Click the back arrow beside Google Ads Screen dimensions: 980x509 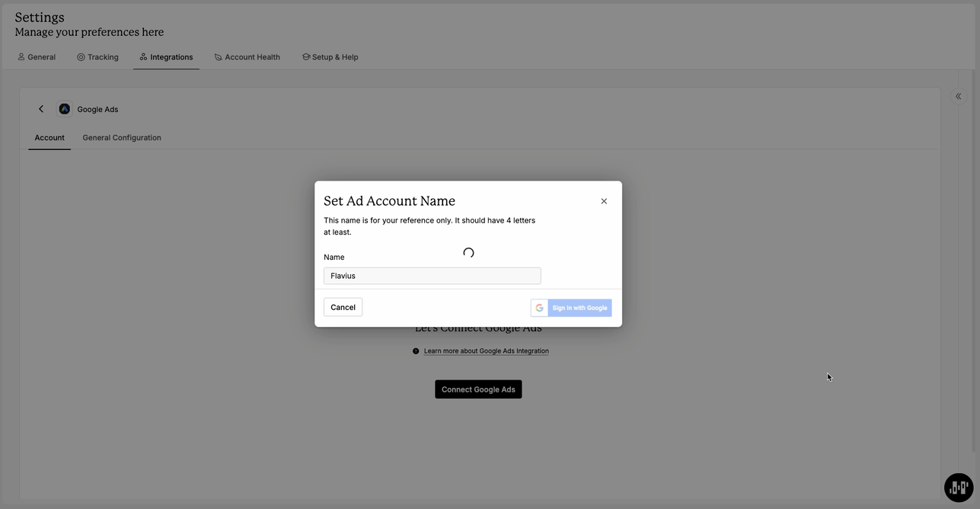point(41,109)
